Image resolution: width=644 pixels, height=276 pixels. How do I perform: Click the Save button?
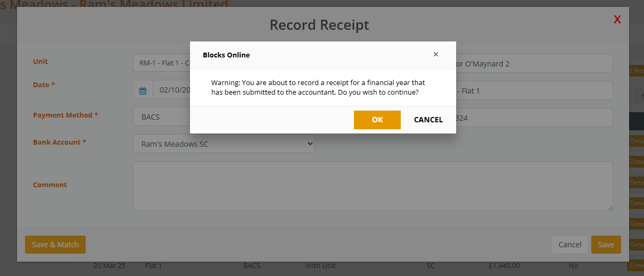click(x=606, y=245)
